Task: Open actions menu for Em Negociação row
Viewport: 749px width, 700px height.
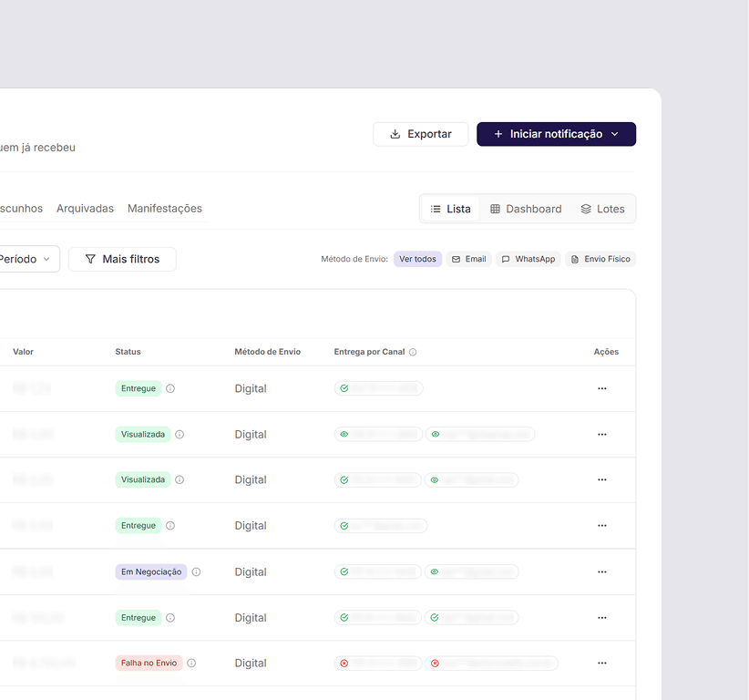Action: click(602, 572)
